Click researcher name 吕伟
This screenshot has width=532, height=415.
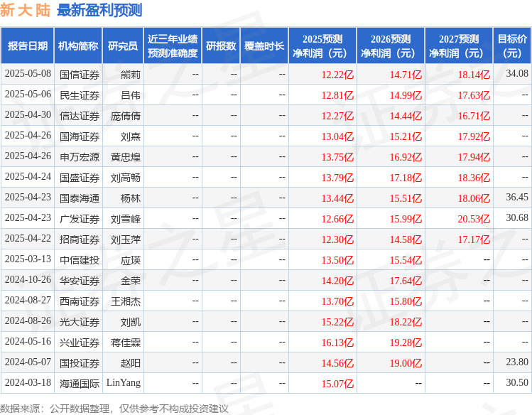pyautogui.click(x=130, y=95)
